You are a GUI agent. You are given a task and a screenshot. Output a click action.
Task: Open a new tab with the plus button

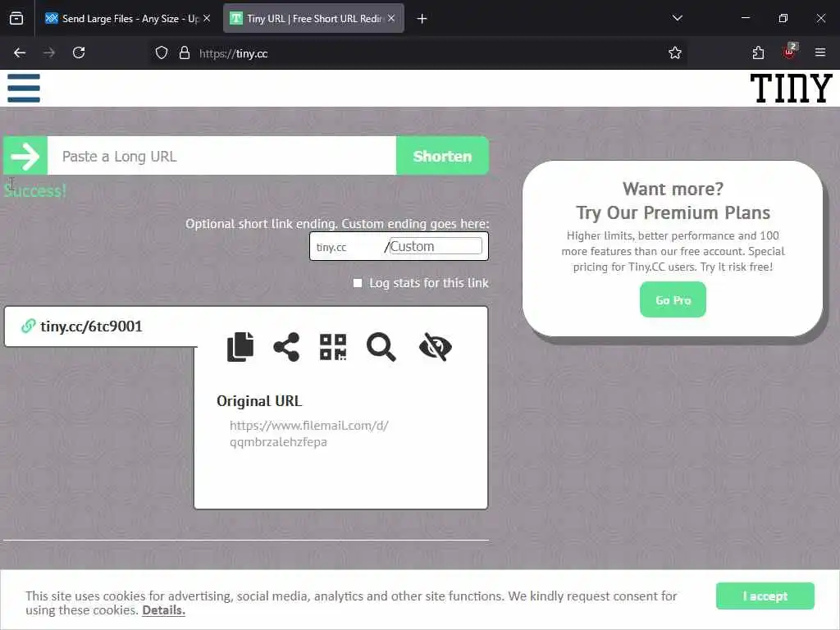[x=422, y=19]
